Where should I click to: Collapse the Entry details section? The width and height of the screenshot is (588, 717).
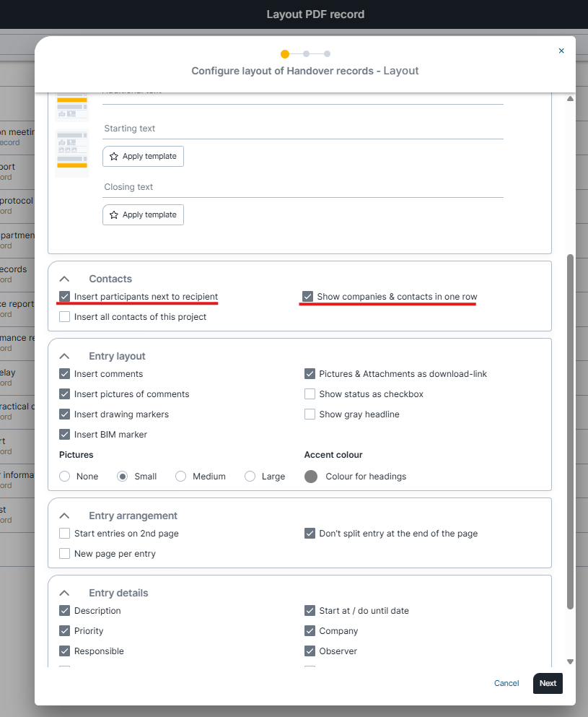click(x=64, y=593)
